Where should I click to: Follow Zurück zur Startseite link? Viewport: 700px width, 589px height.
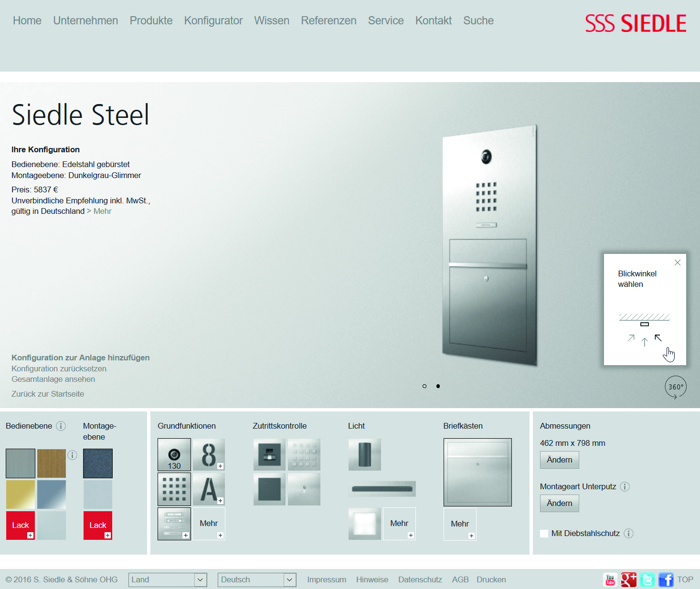(48, 394)
